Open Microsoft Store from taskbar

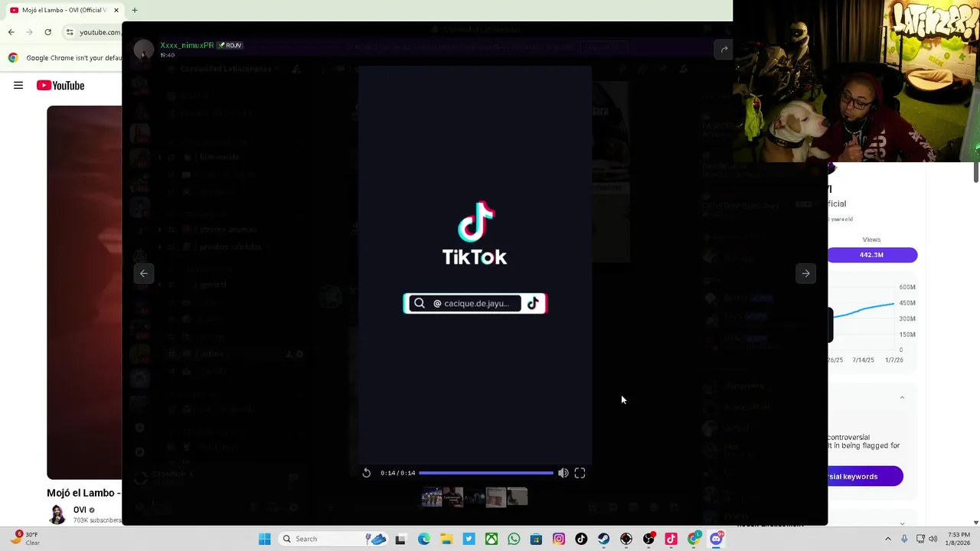coord(536,539)
